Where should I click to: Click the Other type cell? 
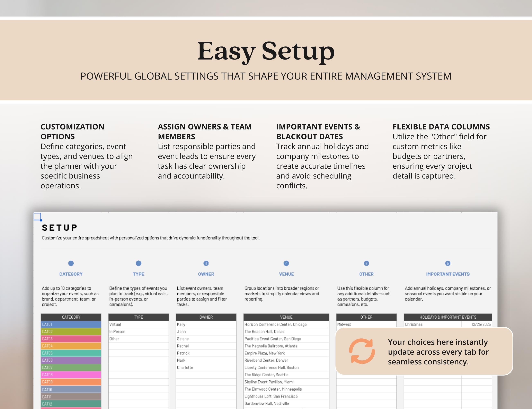(138, 339)
